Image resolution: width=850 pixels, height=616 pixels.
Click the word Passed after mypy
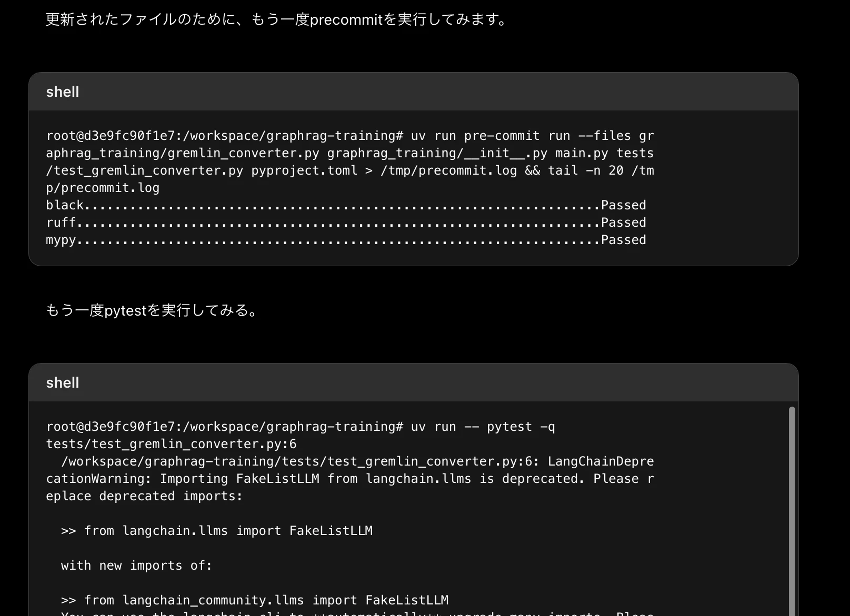click(624, 240)
